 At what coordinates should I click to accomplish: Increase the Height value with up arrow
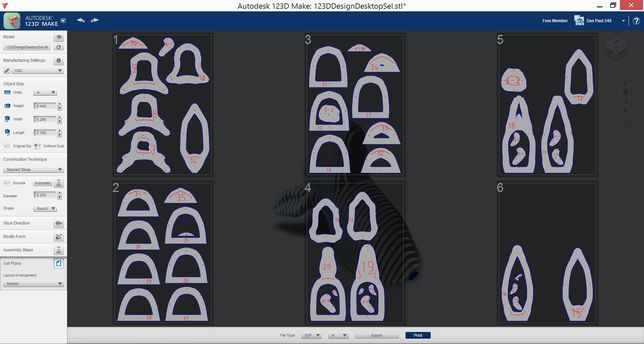[x=59, y=104]
